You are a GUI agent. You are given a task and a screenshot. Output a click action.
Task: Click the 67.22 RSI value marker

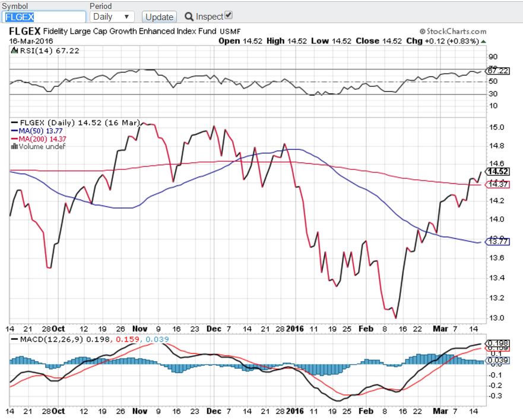click(497, 71)
